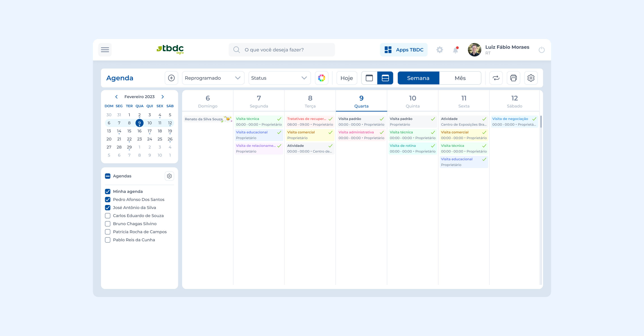Click the print agenda icon
The image size is (644, 336).
pyautogui.click(x=513, y=78)
